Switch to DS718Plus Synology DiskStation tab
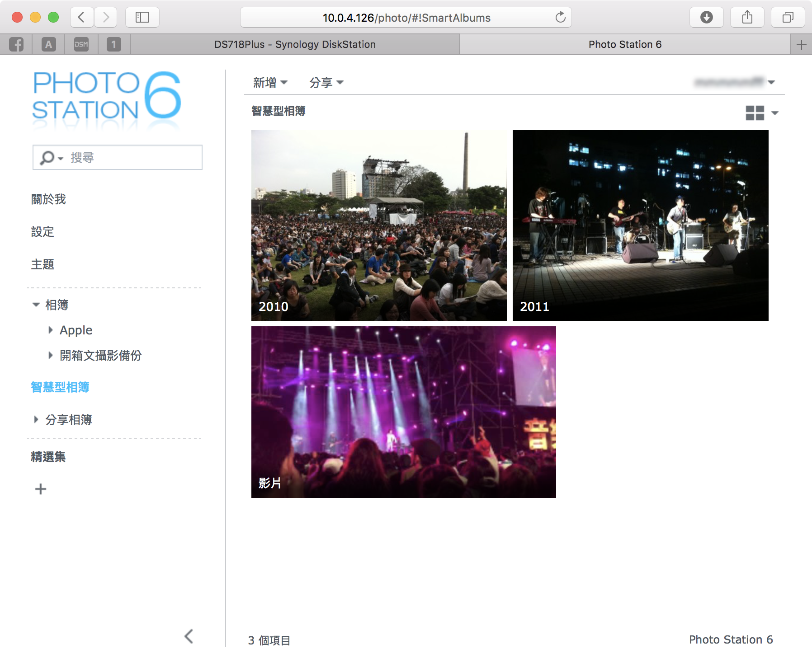The image size is (812, 658). click(295, 44)
